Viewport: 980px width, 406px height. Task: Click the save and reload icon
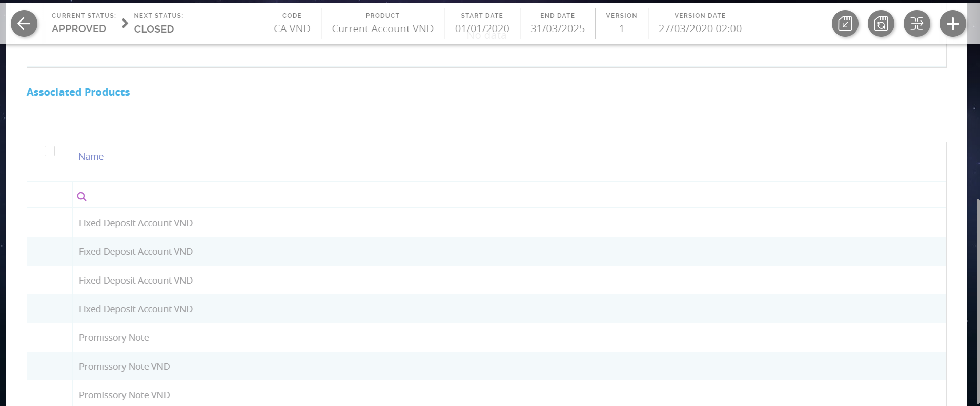(881, 24)
